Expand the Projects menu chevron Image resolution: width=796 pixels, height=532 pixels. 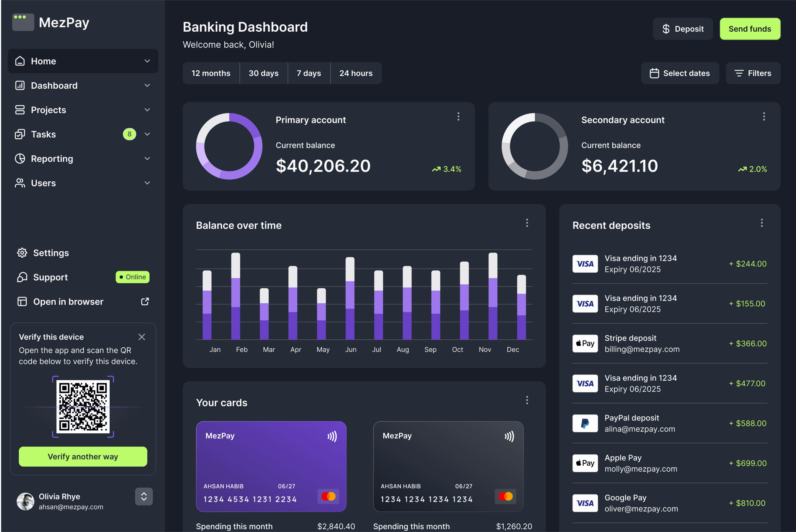pyautogui.click(x=147, y=110)
